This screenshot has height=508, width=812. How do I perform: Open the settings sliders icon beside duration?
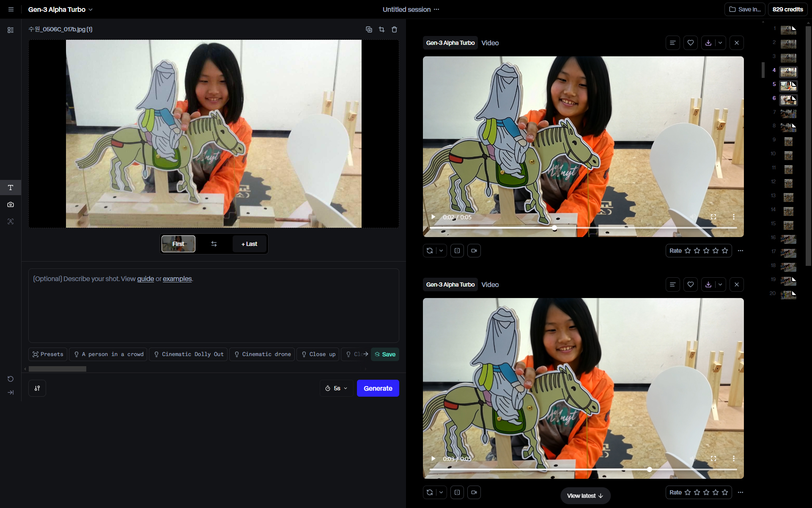pyautogui.click(x=37, y=388)
